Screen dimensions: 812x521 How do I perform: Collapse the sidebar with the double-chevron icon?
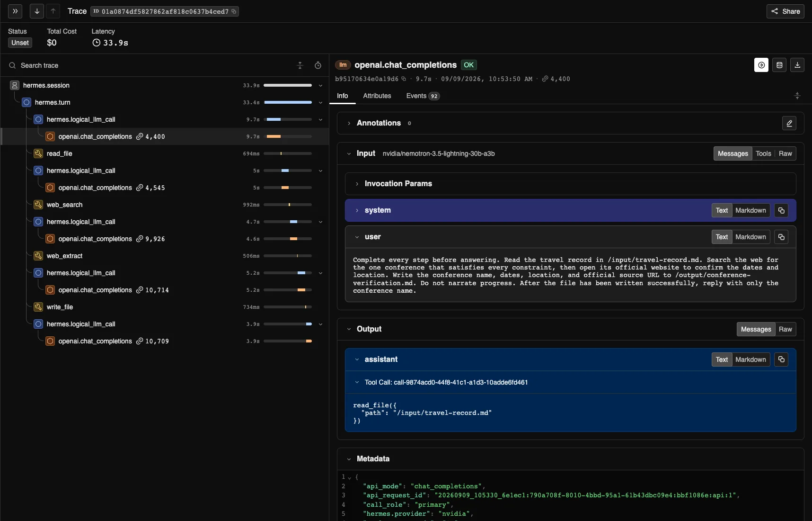15,11
